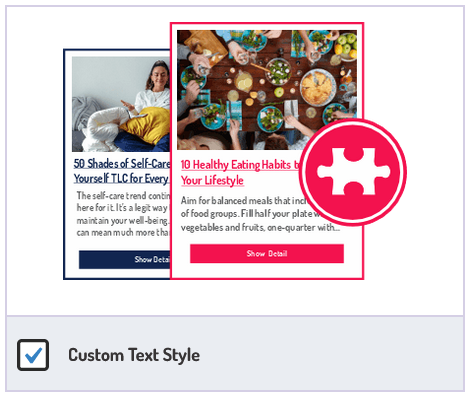Click the 'Aim for balanced meals' description
Viewport: 469px width, 397px height.
click(241, 201)
